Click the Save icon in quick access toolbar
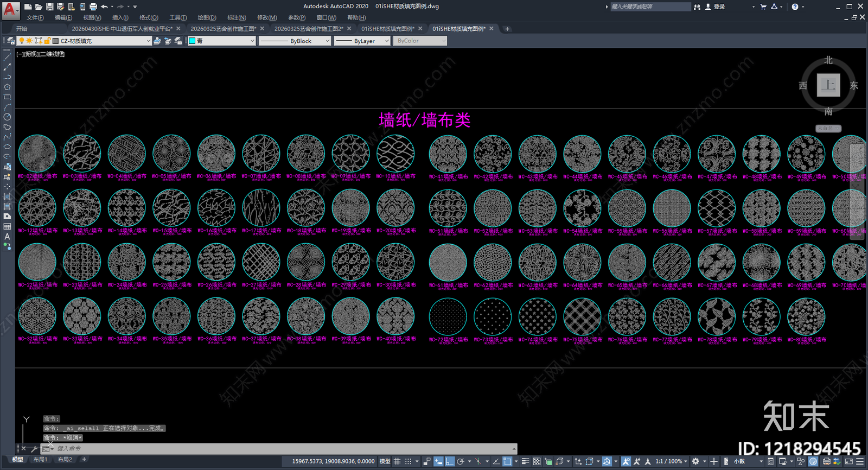The width and height of the screenshot is (868, 470). 50,7
